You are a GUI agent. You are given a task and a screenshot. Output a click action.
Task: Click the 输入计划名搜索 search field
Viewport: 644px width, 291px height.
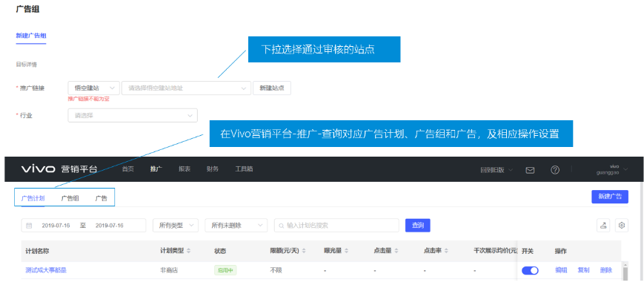(x=336, y=226)
